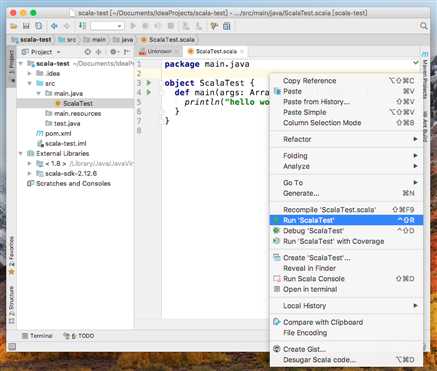Image resolution: width=437 pixels, height=371 pixels.
Task: Open the Terminal tool window button
Action: click(37, 336)
